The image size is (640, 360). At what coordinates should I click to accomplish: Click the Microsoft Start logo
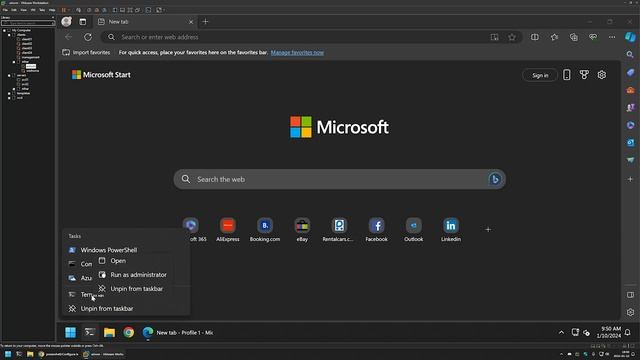pyautogui.click(x=101, y=75)
